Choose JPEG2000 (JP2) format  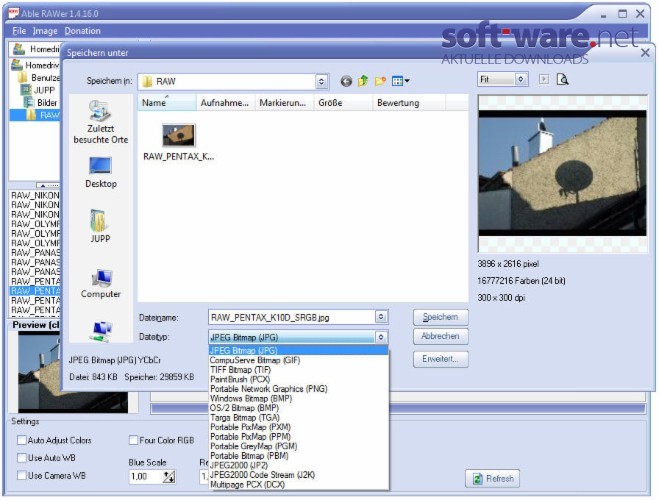(x=298, y=465)
